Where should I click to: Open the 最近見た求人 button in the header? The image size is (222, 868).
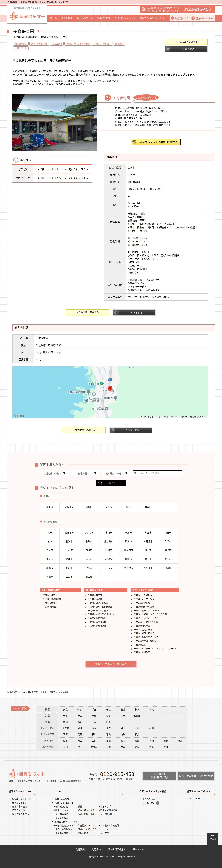(180, 18)
